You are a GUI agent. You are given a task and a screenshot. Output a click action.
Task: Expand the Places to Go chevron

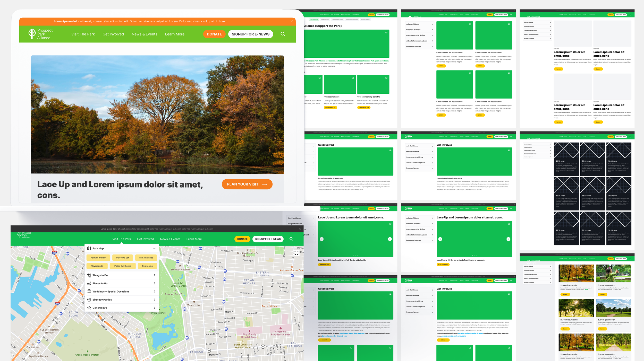pyautogui.click(x=154, y=283)
